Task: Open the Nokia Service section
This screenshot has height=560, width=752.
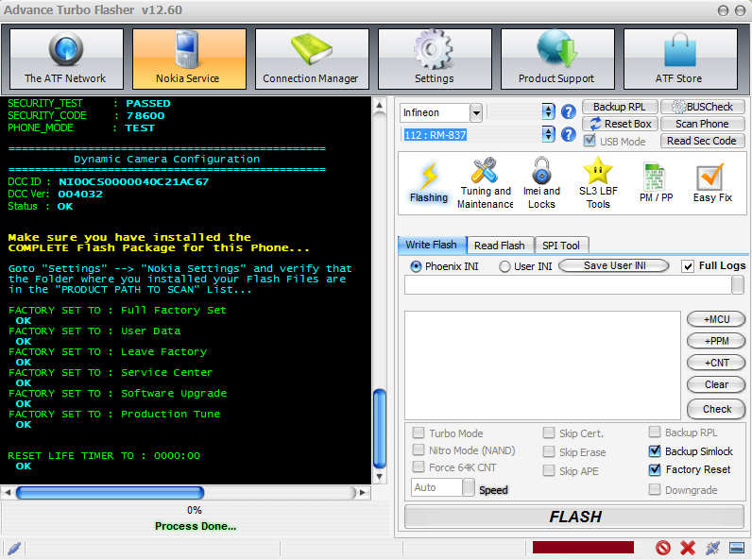Action: 189,59
